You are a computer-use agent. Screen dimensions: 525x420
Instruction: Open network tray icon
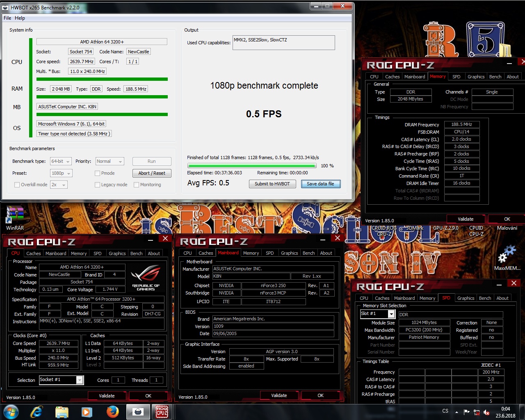[x=477, y=412]
